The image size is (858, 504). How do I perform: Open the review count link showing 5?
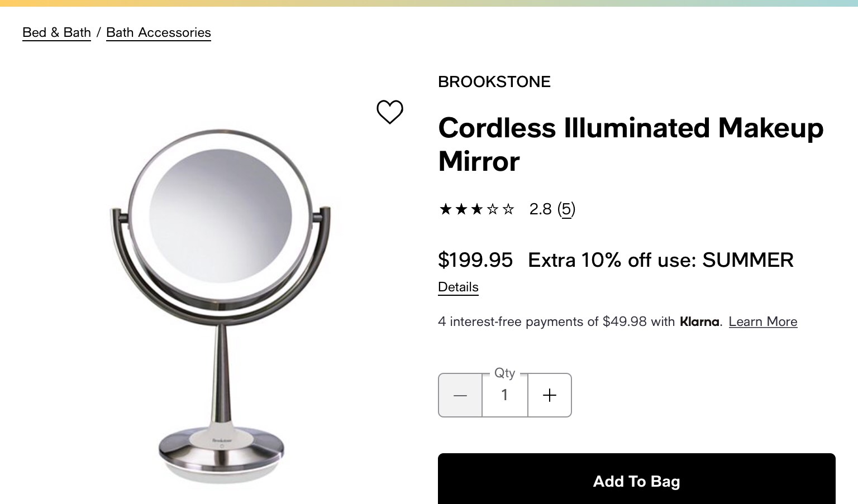(567, 209)
